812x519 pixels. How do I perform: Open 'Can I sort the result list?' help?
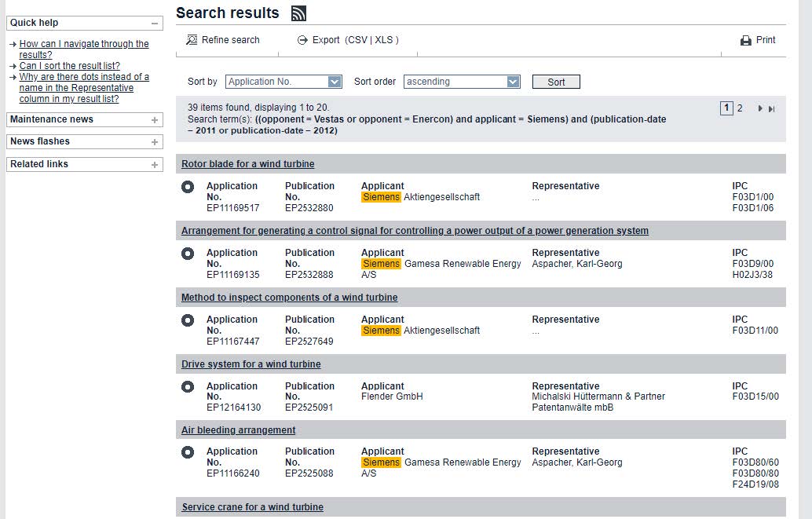69,66
